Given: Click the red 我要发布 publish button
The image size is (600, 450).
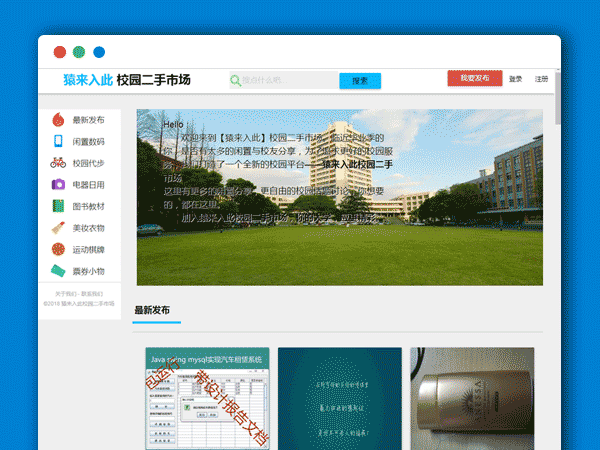Looking at the screenshot, I should (x=474, y=79).
